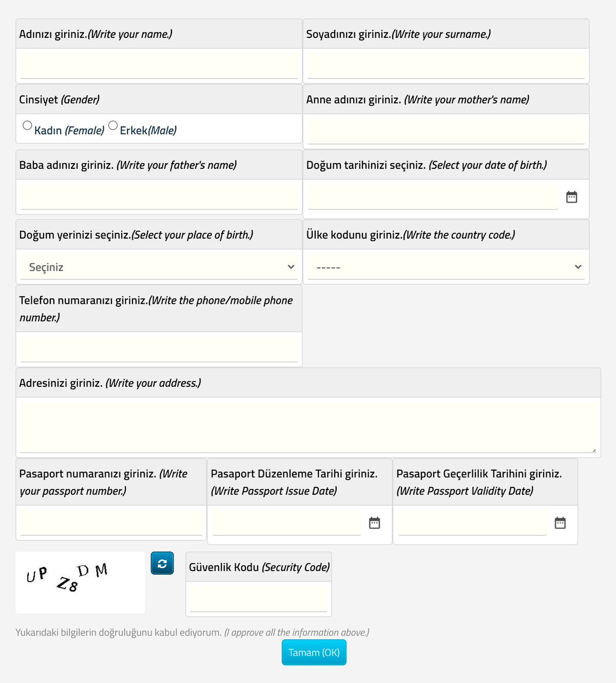Image resolution: width=616 pixels, height=683 pixels.
Task: Refresh the security code captcha
Action: pyautogui.click(x=162, y=563)
